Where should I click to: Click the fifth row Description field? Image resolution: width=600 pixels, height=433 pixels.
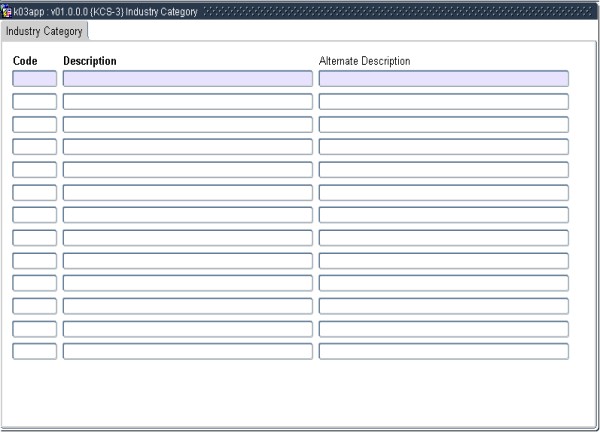(x=188, y=169)
